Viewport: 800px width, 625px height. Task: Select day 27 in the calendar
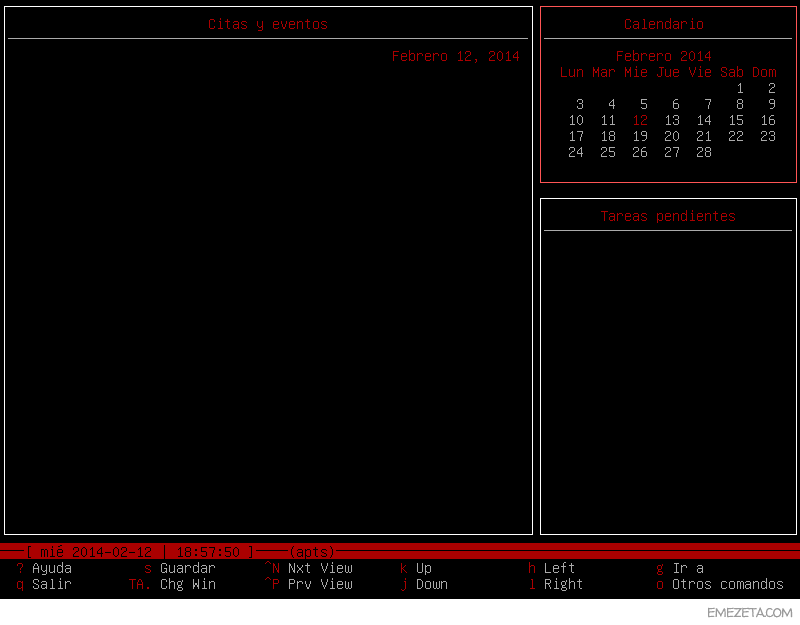click(672, 153)
